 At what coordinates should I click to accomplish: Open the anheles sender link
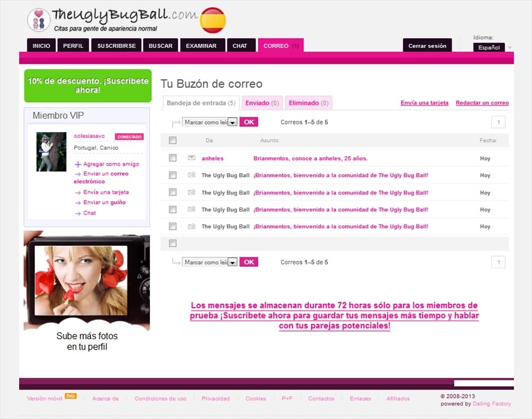212,158
